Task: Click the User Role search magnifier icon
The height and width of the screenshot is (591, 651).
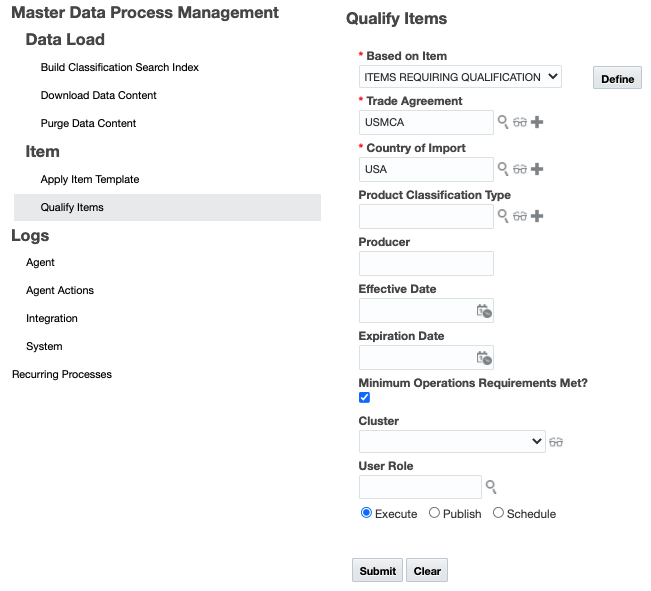Action: (x=491, y=487)
